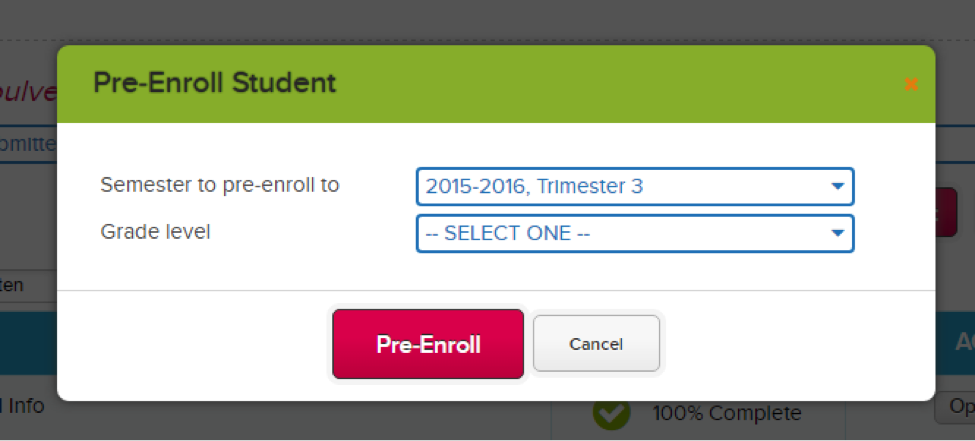This screenshot has height=441, width=975.
Task: Click the dimmed red button behind the dialog's right edge
Action: tap(946, 212)
